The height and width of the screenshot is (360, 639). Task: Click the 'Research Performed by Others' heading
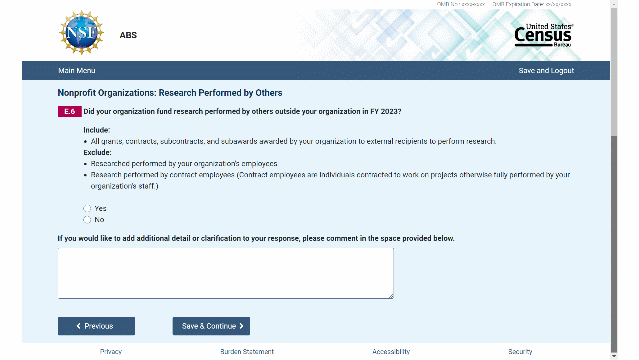coord(220,93)
